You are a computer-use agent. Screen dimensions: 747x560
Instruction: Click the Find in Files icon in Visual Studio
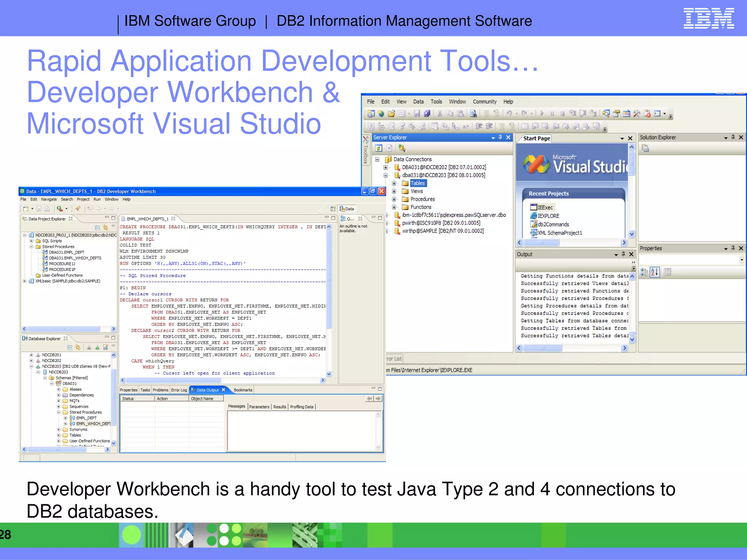tap(473, 114)
